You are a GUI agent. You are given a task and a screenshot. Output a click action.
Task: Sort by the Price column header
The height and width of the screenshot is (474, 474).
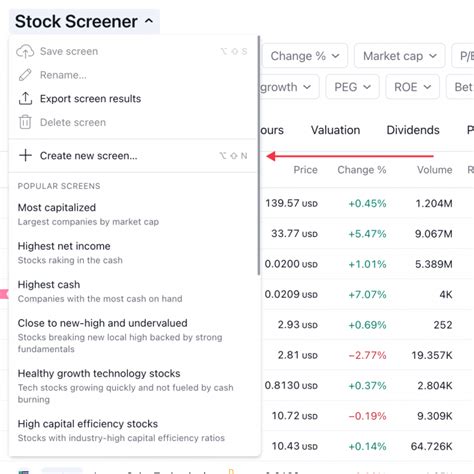305,170
